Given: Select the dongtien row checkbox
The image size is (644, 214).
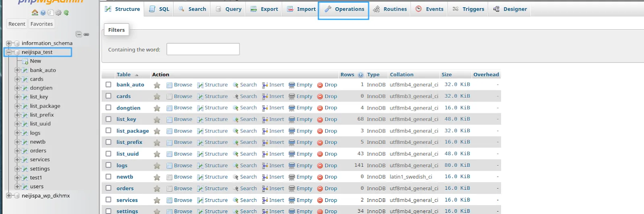Looking at the screenshot, I should click(x=108, y=108).
